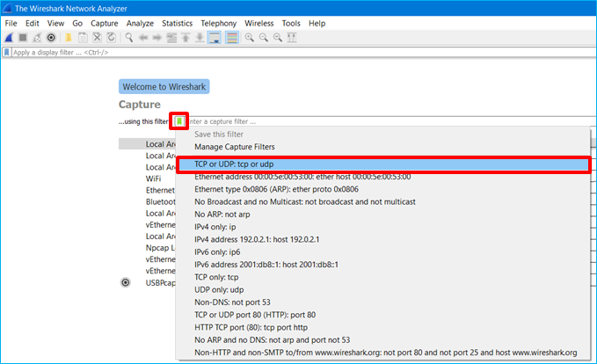Open the Telephony menu
The image size is (597, 364).
coord(219,23)
